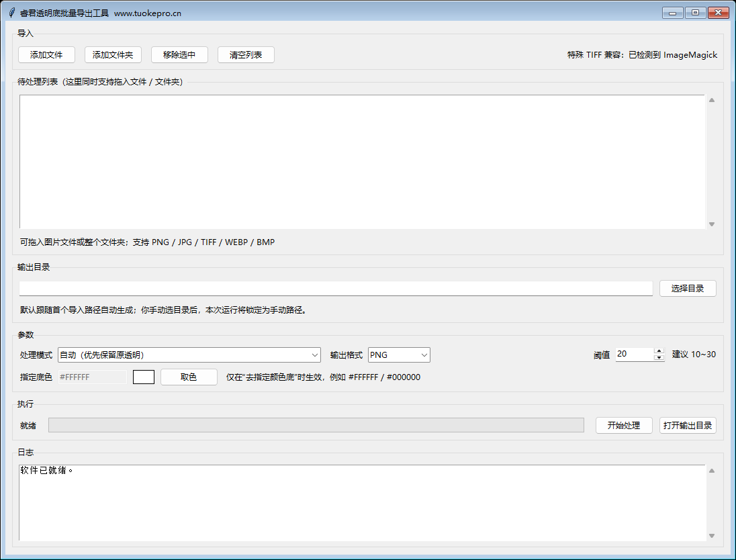Minimize the window
Screen dimensions: 736x560
673,13
